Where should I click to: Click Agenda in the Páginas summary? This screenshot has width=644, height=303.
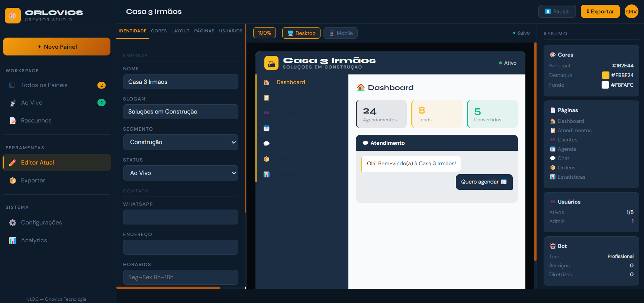567,149
